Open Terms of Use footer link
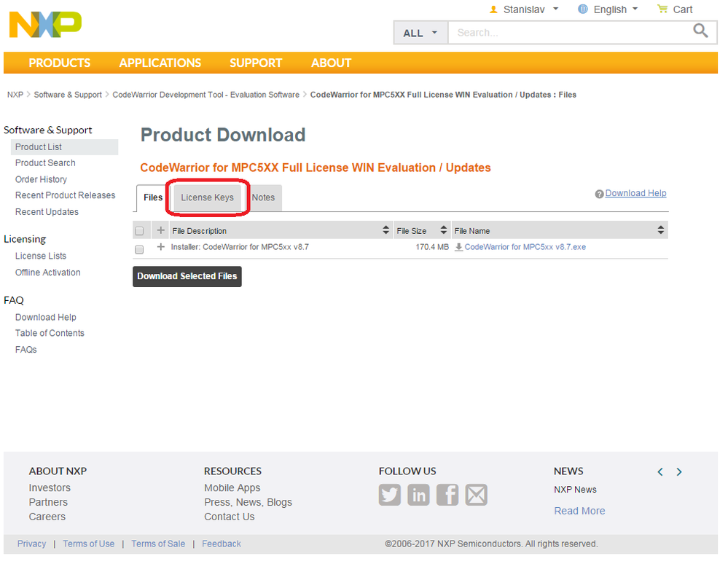This screenshot has height=580, width=728. pos(89,544)
